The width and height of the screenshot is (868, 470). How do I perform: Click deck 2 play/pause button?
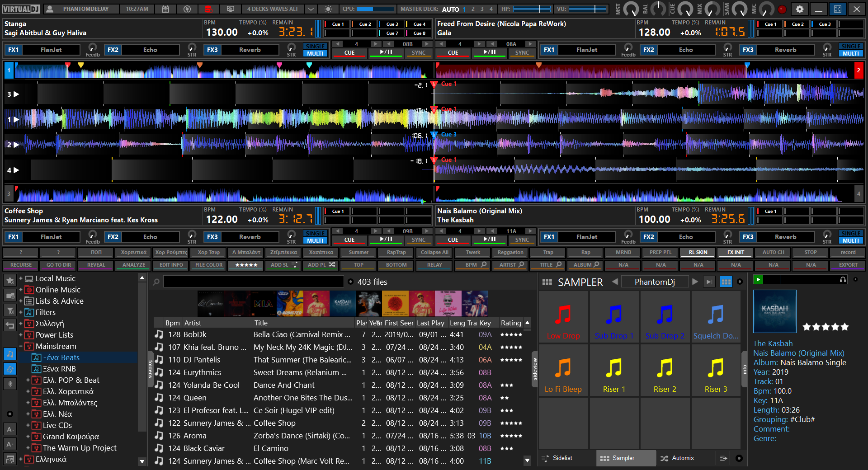(x=490, y=53)
